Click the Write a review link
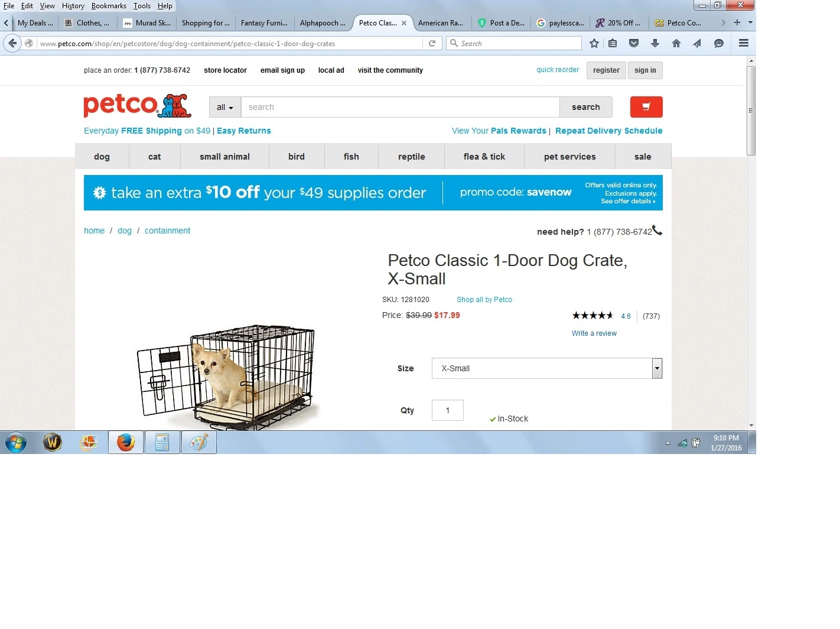 point(594,333)
